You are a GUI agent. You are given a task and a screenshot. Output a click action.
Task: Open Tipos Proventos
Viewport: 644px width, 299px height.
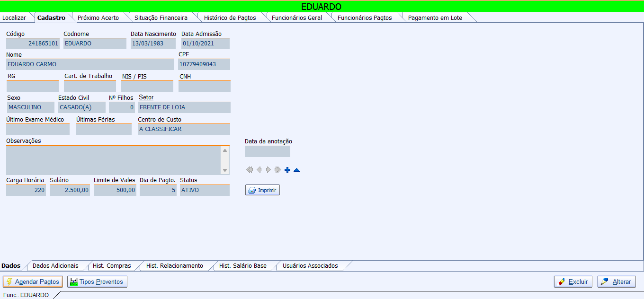[97, 282]
